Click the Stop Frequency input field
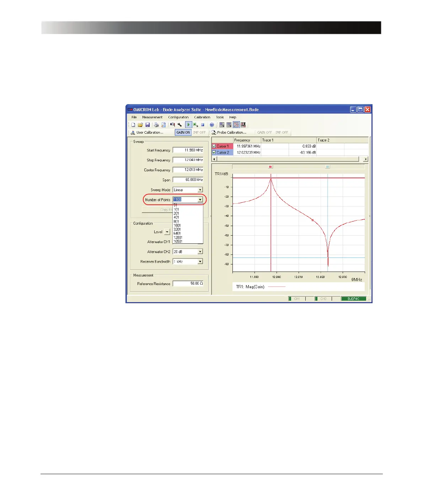 188,160
